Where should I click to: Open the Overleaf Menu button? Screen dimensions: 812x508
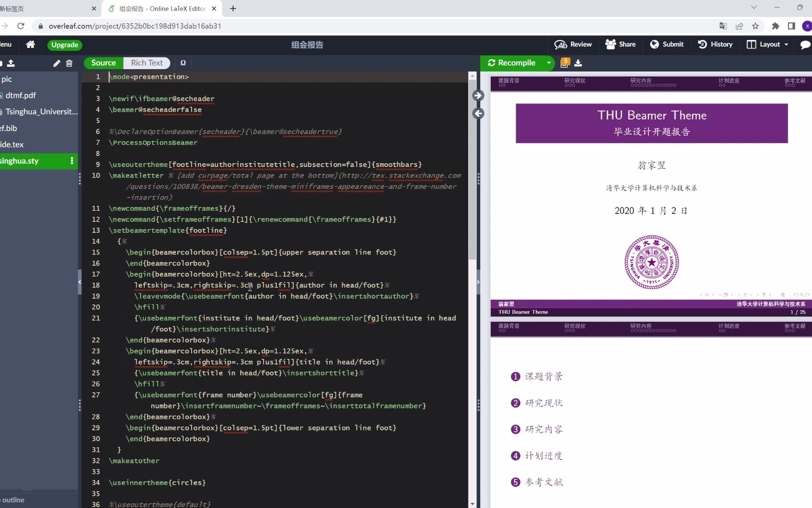6,44
